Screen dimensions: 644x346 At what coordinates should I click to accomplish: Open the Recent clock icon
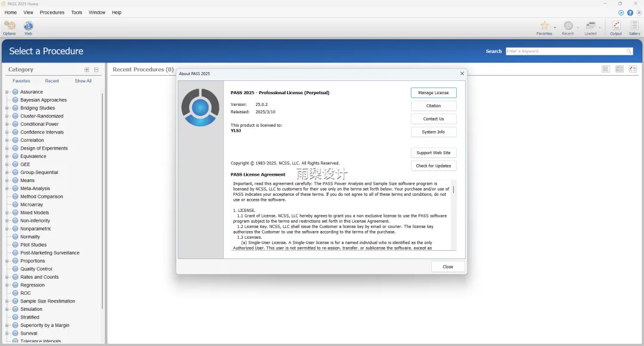(568, 26)
